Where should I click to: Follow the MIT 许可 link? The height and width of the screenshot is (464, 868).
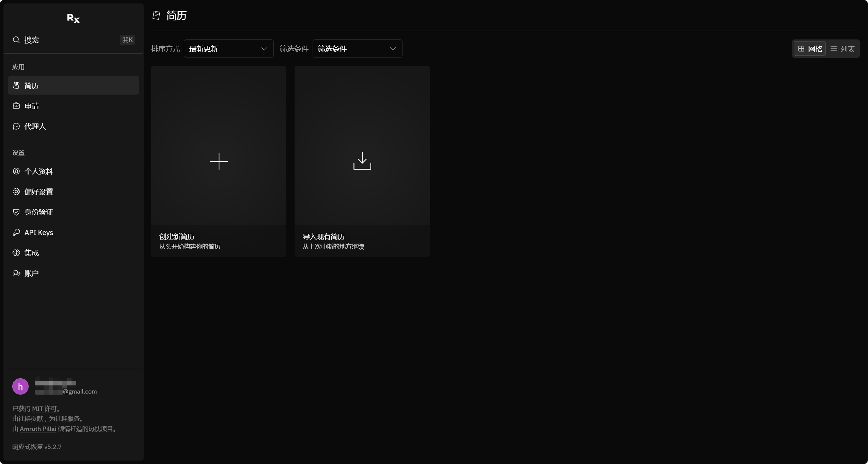point(44,409)
